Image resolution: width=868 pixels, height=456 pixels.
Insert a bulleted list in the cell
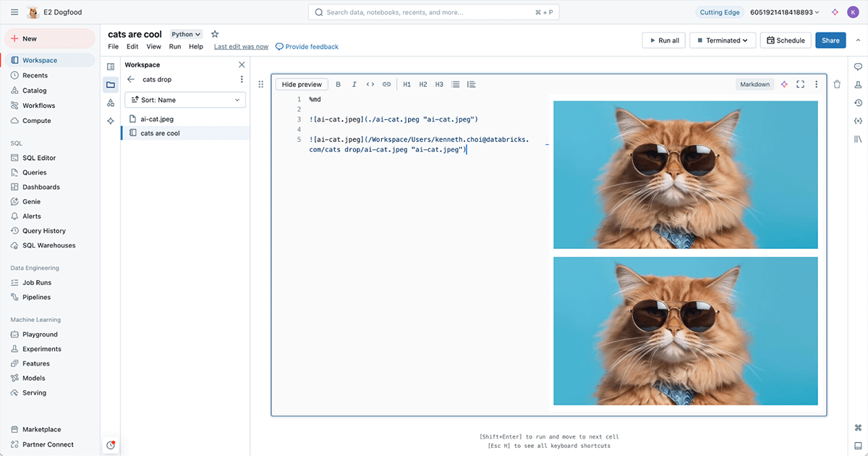pos(455,85)
